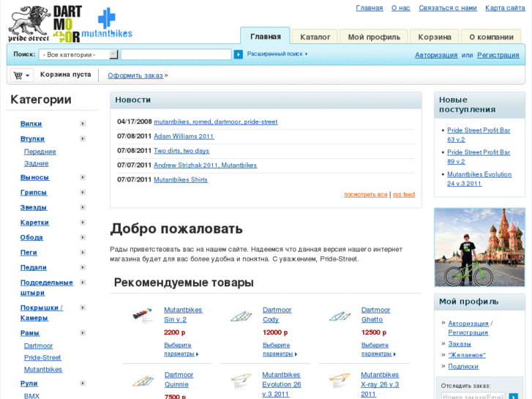The image size is (532, 399).
Task: Collapse the Рамы category arrow
Action: [x=83, y=333]
